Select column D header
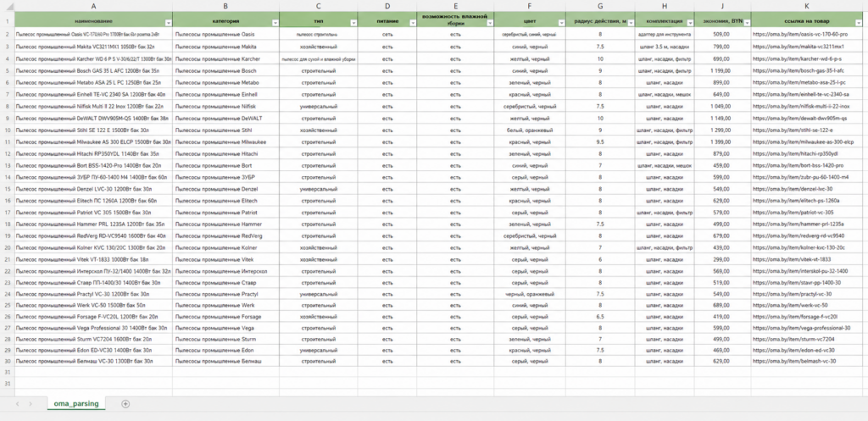The image size is (868, 421). tap(387, 6)
